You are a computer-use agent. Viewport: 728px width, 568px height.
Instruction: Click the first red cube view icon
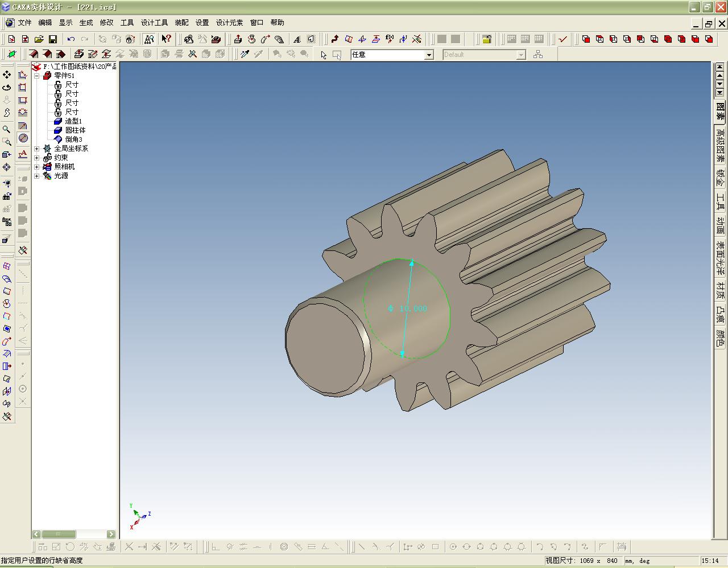(x=586, y=39)
